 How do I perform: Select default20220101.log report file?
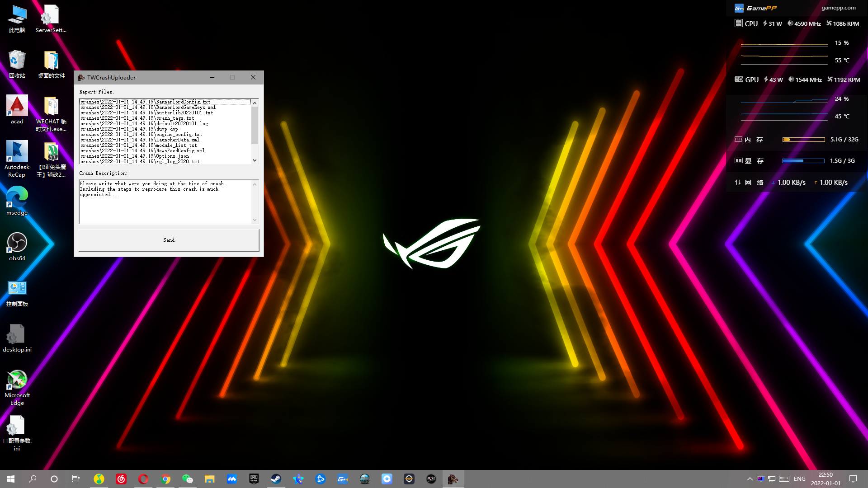click(x=165, y=123)
